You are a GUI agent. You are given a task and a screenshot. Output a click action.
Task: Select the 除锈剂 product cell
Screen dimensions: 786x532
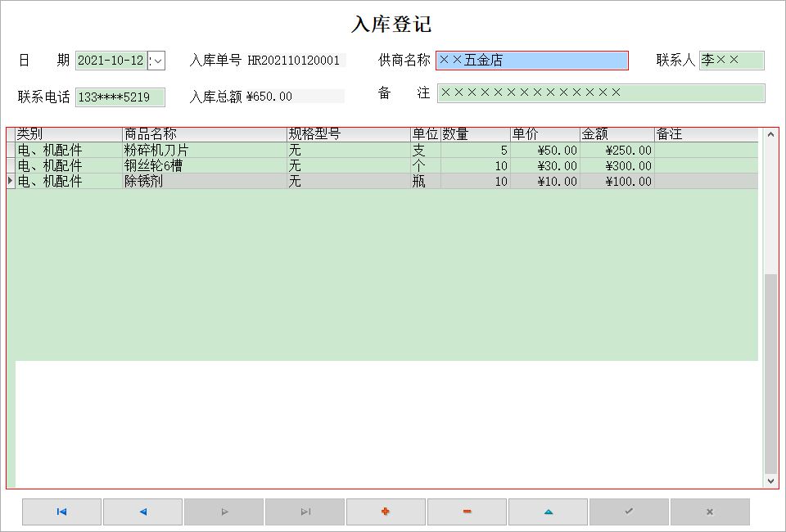[x=205, y=182]
